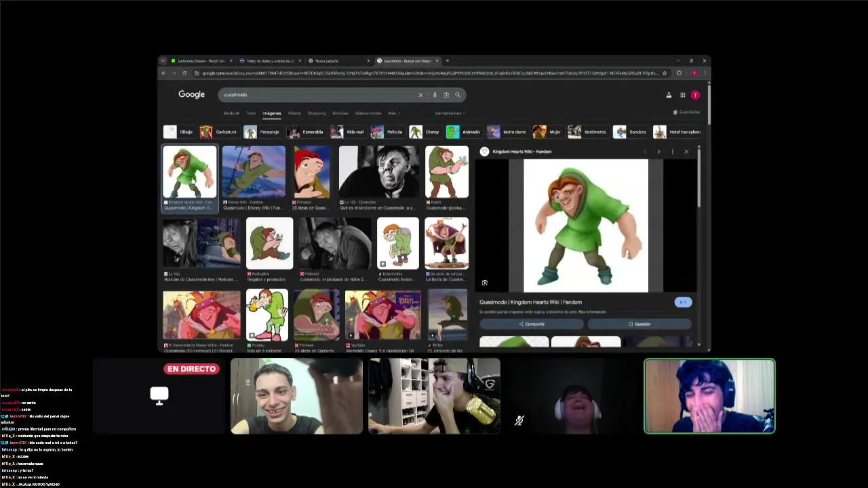
Task: Open Search Labs flask icon
Action: (x=669, y=95)
